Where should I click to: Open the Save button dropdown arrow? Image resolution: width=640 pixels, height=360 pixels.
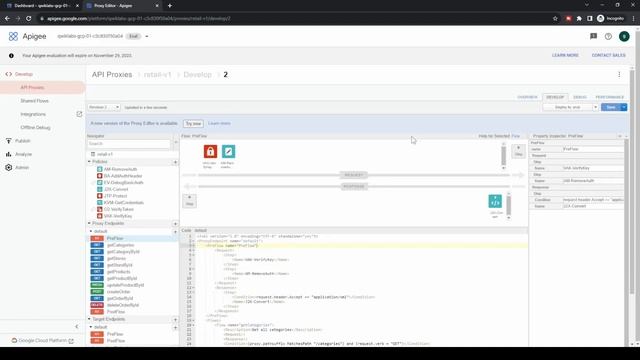click(624, 107)
